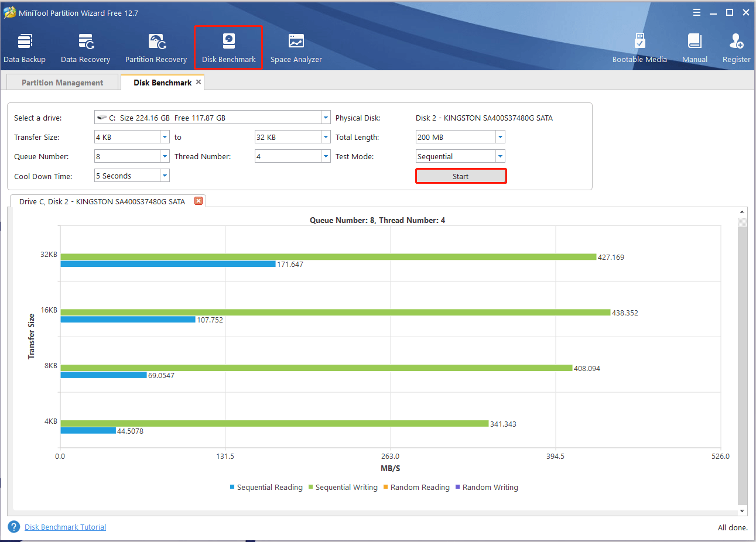Click the 4KB green sequential writing bar
The width and height of the screenshot is (756, 542).
(x=274, y=423)
